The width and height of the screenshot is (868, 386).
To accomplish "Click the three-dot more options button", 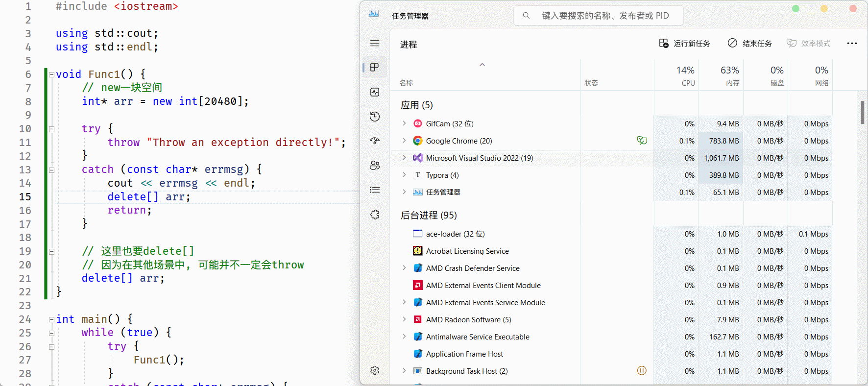I will coord(852,44).
